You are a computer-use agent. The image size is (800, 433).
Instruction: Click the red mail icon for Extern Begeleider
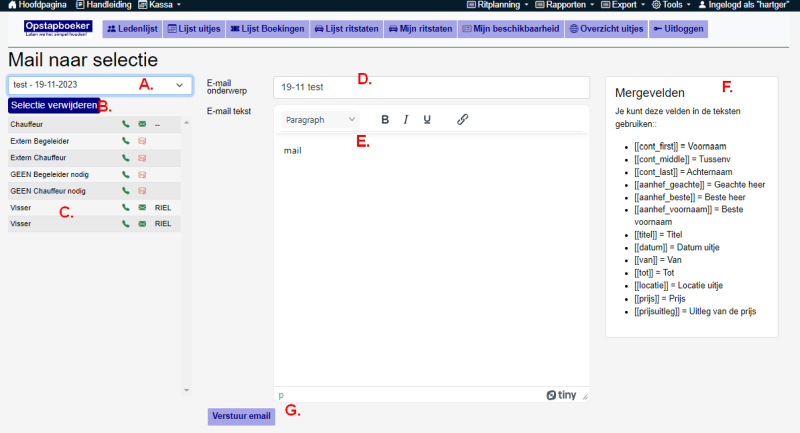point(142,141)
